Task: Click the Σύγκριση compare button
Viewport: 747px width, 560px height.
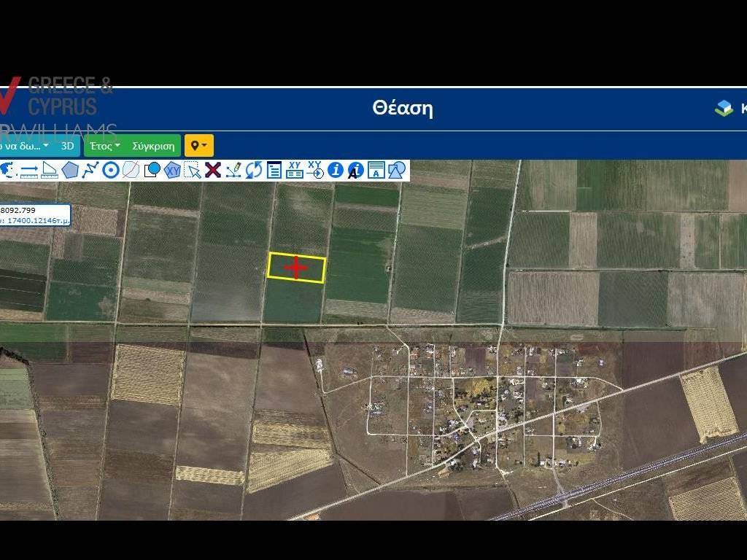Action: (x=153, y=146)
